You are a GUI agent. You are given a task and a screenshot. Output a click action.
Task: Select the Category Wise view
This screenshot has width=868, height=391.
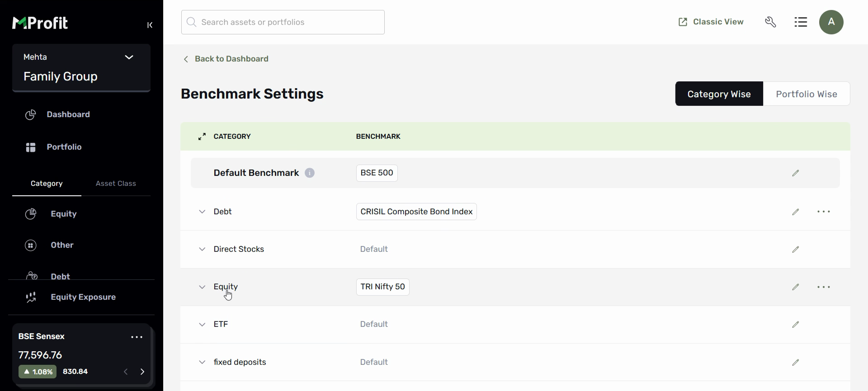(719, 94)
